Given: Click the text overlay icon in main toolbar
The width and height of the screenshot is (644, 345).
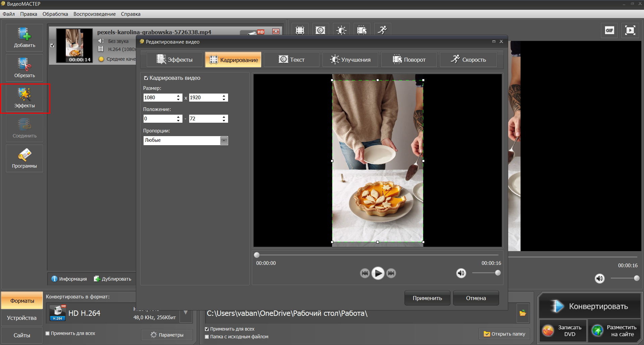Looking at the screenshot, I should tap(320, 30).
